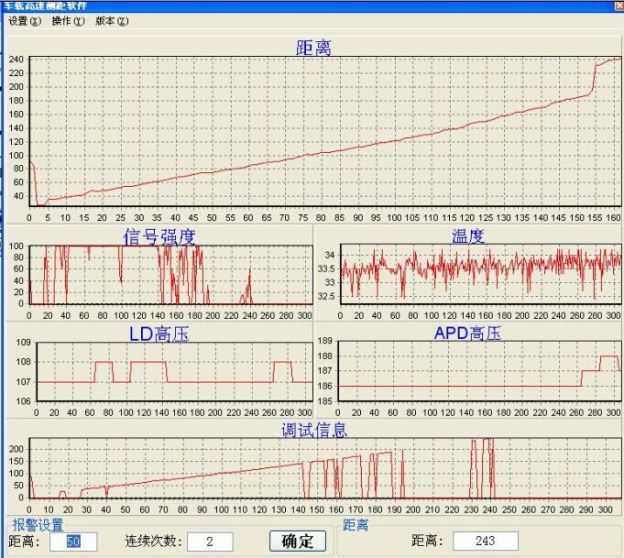
Task: Click the APD高压 chart title
Action: click(x=467, y=333)
